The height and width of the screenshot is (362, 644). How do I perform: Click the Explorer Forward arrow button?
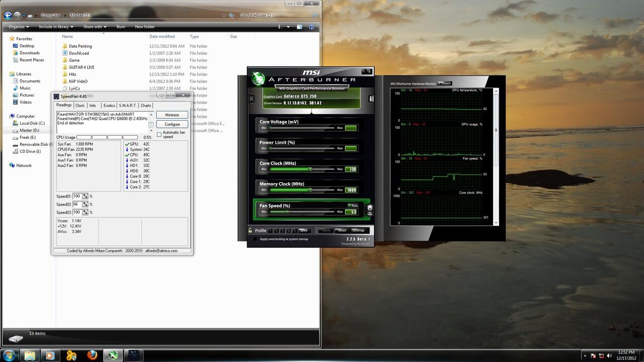(x=18, y=16)
